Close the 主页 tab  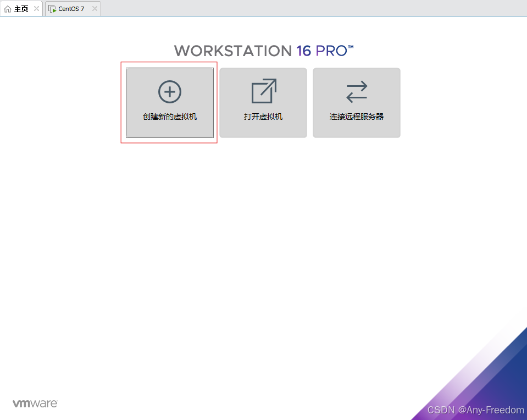tap(36, 9)
